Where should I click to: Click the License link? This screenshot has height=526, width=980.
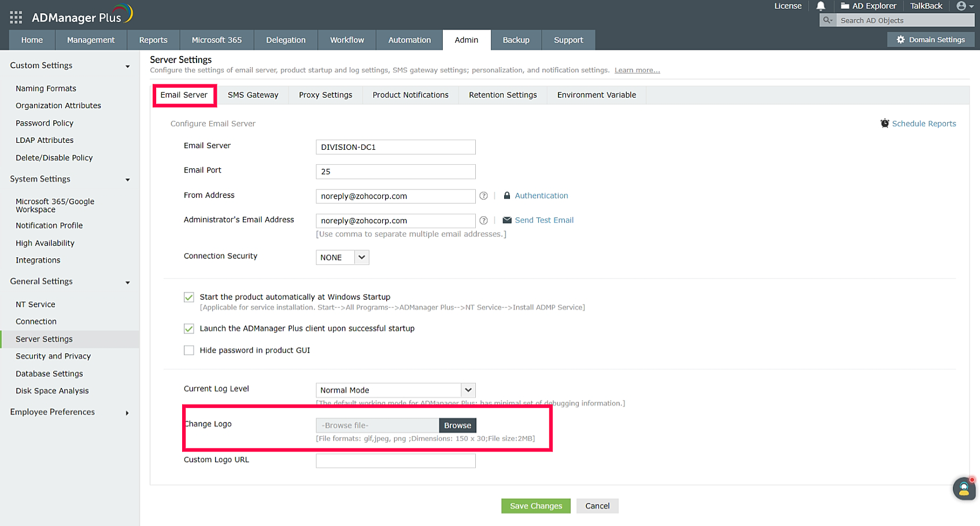point(788,6)
